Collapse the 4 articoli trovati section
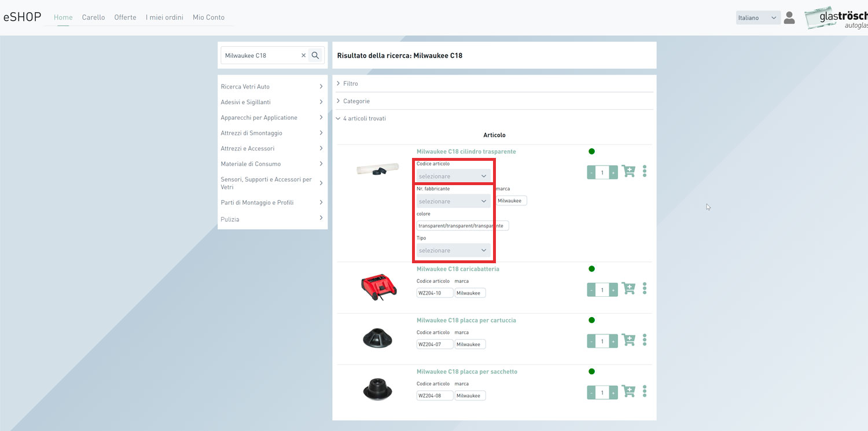This screenshot has width=868, height=431. point(361,118)
